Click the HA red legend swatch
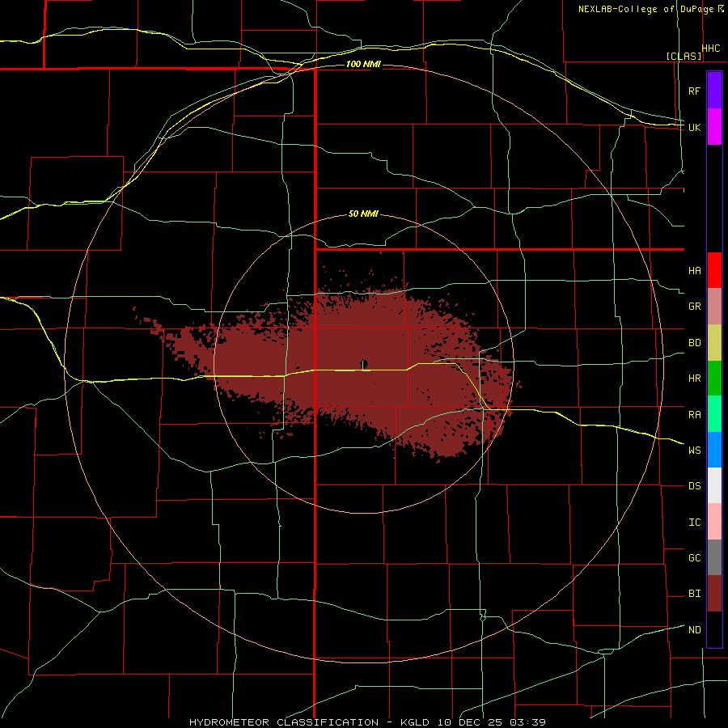The image size is (728, 728). click(x=714, y=270)
